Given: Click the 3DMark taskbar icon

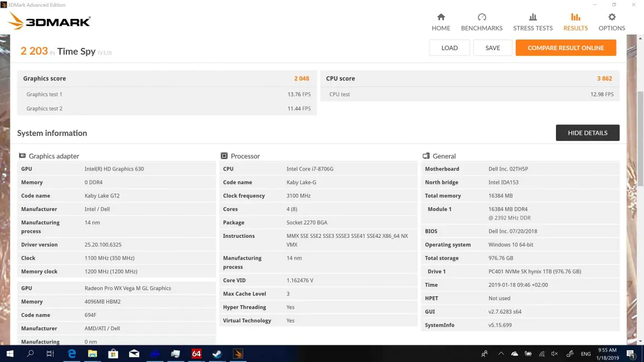Looking at the screenshot, I should pyautogui.click(x=238, y=354).
